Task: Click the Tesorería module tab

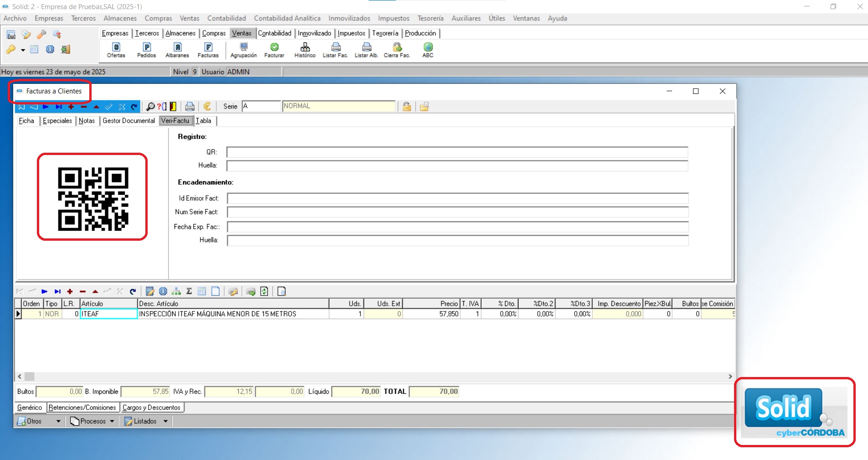Action: click(385, 33)
